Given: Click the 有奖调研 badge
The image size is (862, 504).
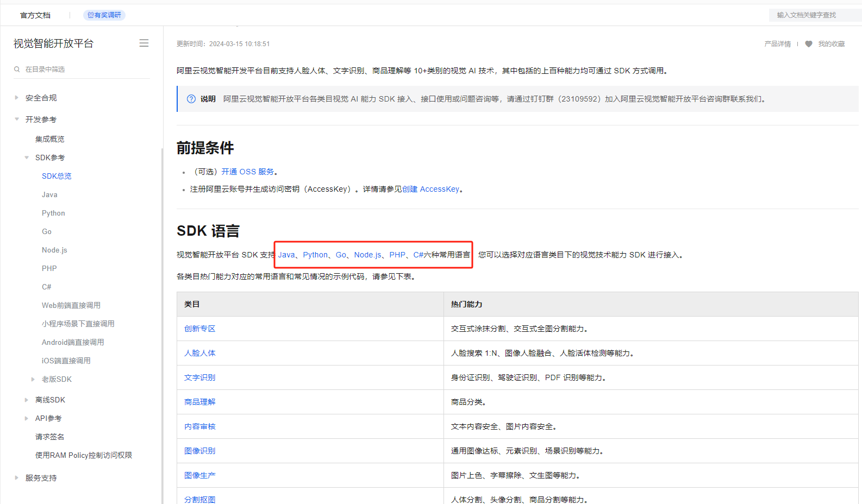Looking at the screenshot, I should coord(104,15).
